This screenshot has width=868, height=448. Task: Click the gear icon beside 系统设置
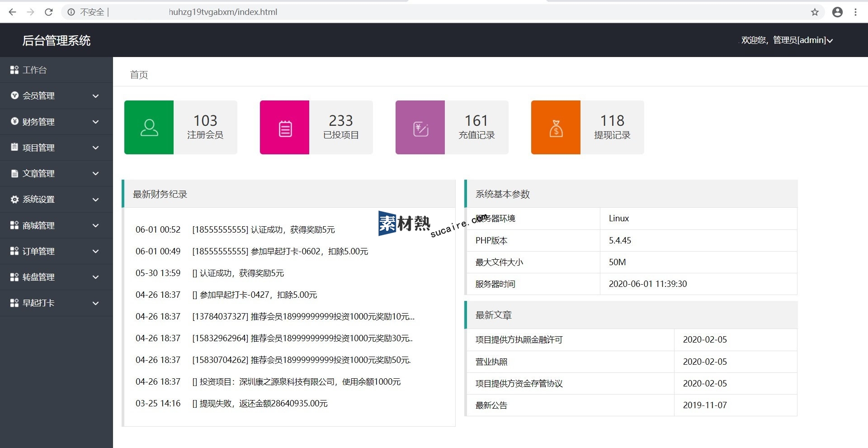click(x=14, y=200)
